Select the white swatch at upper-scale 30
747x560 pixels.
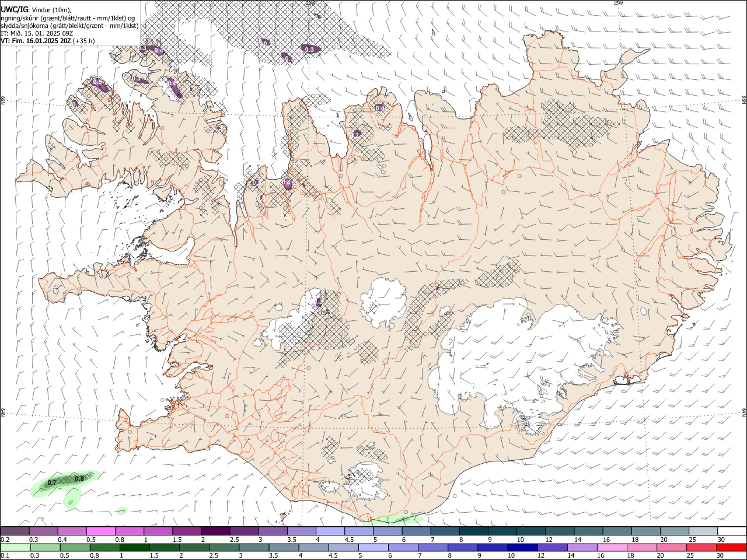[x=732, y=531]
